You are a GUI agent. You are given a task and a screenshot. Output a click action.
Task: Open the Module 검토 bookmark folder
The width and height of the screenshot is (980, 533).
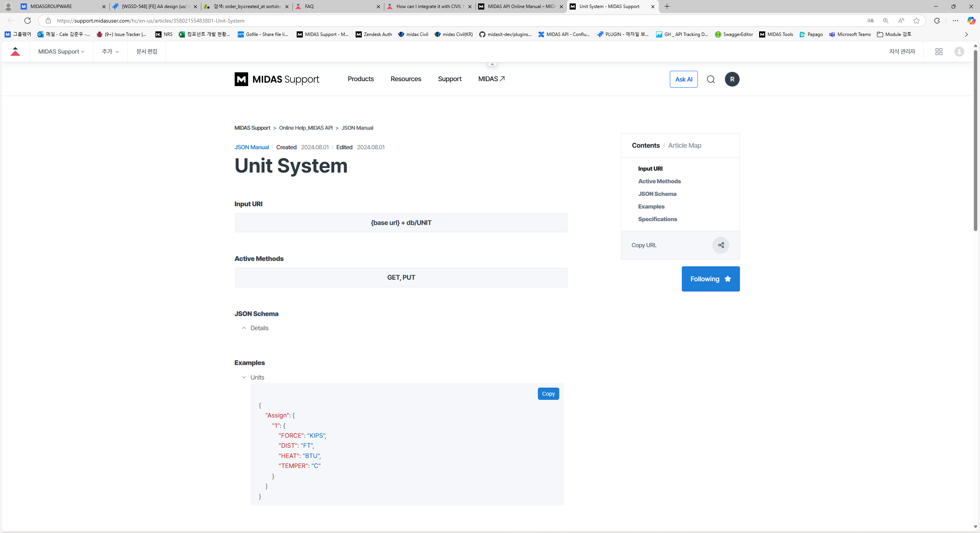[894, 34]
